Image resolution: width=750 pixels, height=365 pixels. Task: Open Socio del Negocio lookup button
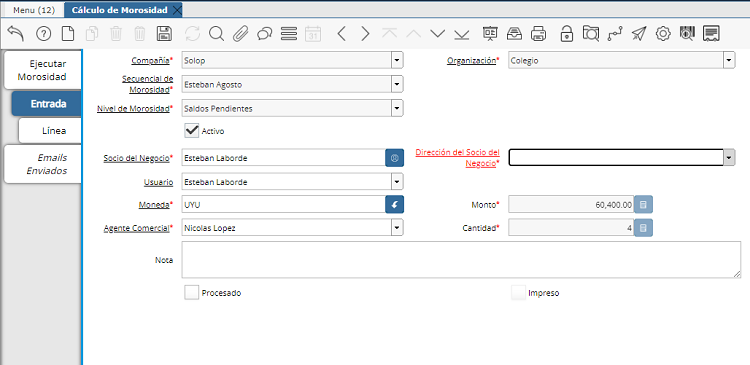(x=395, y=158)
